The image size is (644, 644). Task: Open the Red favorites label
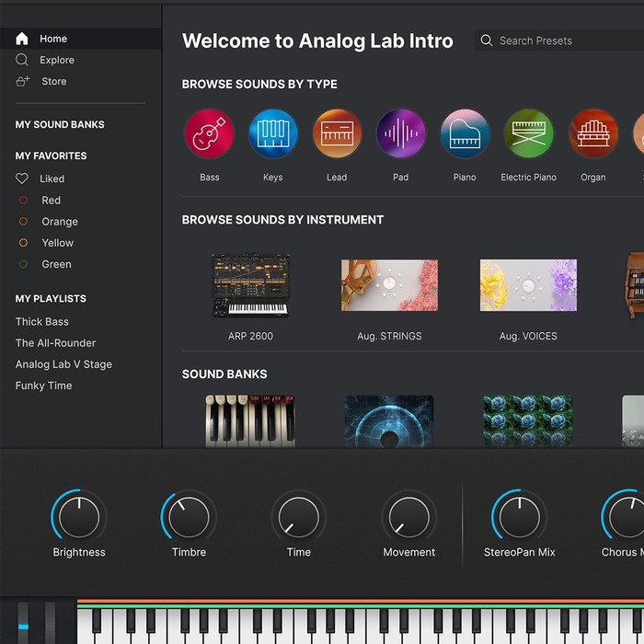(x=51, y=200)
